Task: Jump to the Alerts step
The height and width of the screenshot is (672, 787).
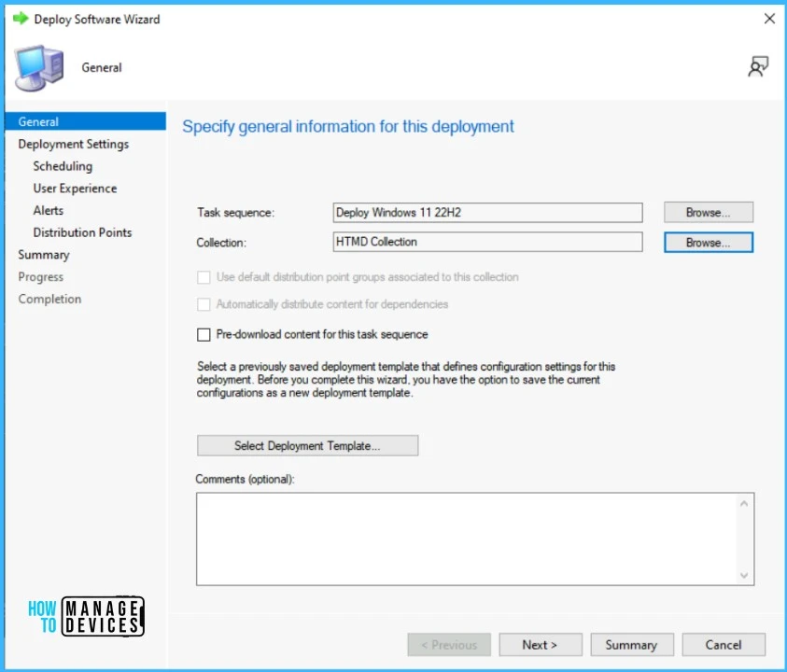Action: pos(49,210)
